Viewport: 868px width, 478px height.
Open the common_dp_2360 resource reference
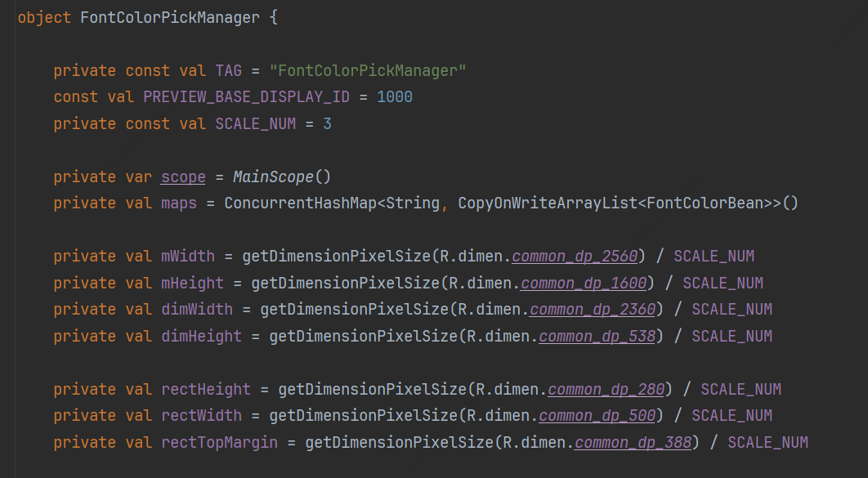point(592,310)
